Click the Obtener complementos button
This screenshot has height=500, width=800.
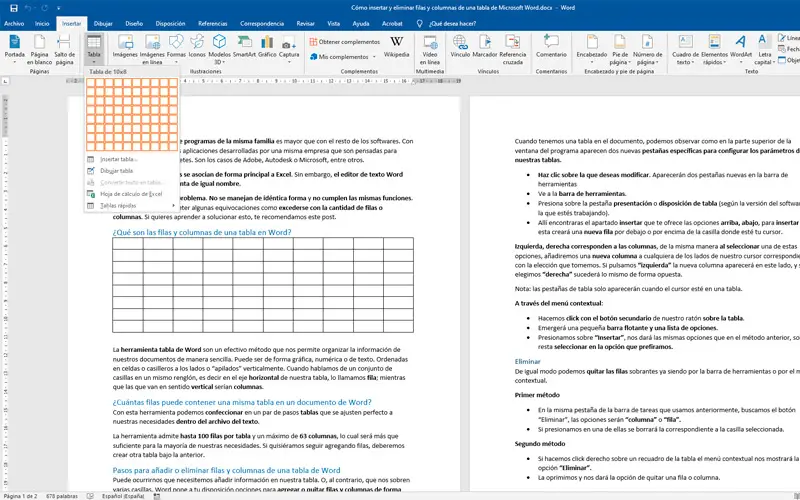pyautogui.click(x=343, y=42)
